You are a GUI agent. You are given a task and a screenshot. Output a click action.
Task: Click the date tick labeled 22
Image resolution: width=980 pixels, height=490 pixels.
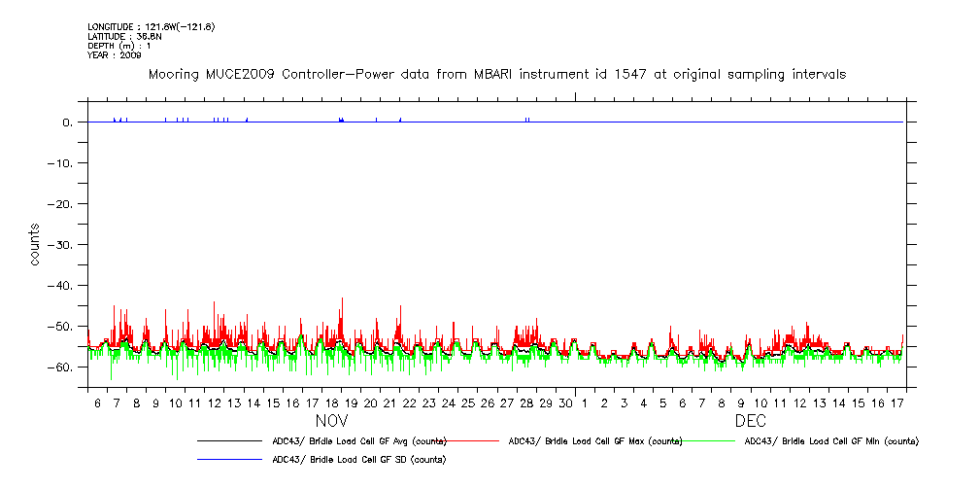pyautogui.click(x=409, y=402)
